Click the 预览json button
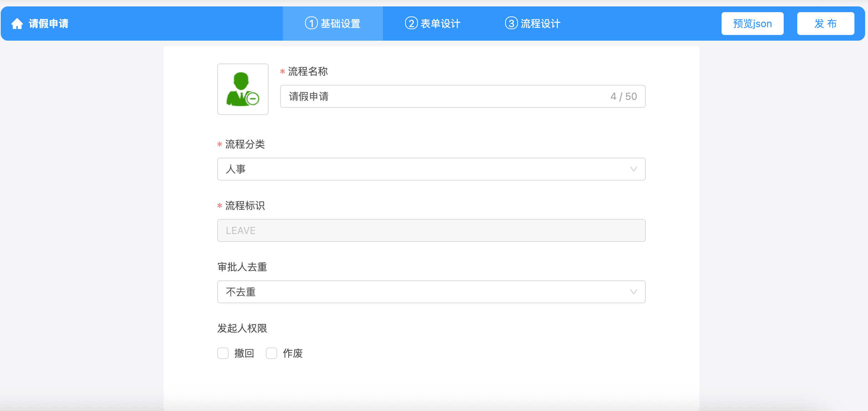This screenshot has height=411, width=868. click(753, 24)
